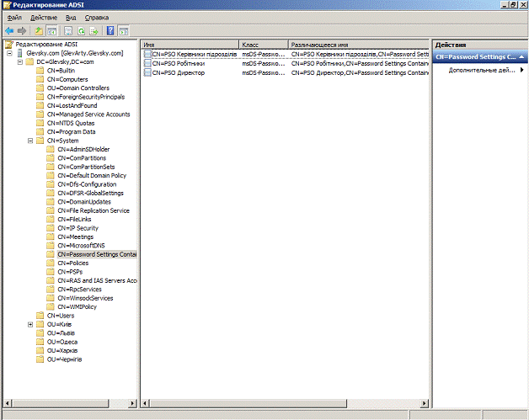Viewport: 529px width, 420px height.
Task: Collapse the Glevsky.com server node
Action: [8, 53]
